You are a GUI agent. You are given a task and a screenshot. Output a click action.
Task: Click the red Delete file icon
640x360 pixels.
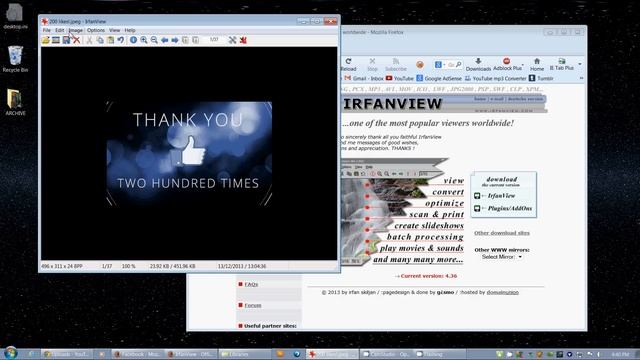coord(76,40)
